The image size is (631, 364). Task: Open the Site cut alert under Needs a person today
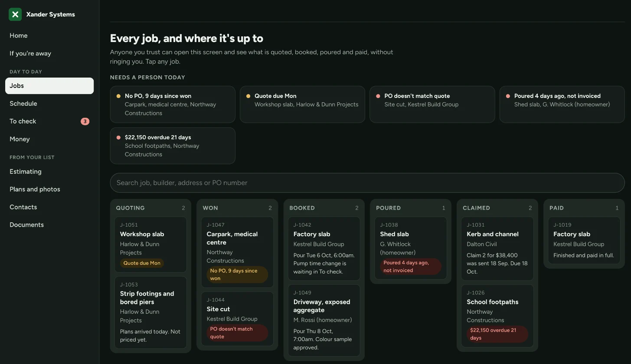tap(432, 104)
